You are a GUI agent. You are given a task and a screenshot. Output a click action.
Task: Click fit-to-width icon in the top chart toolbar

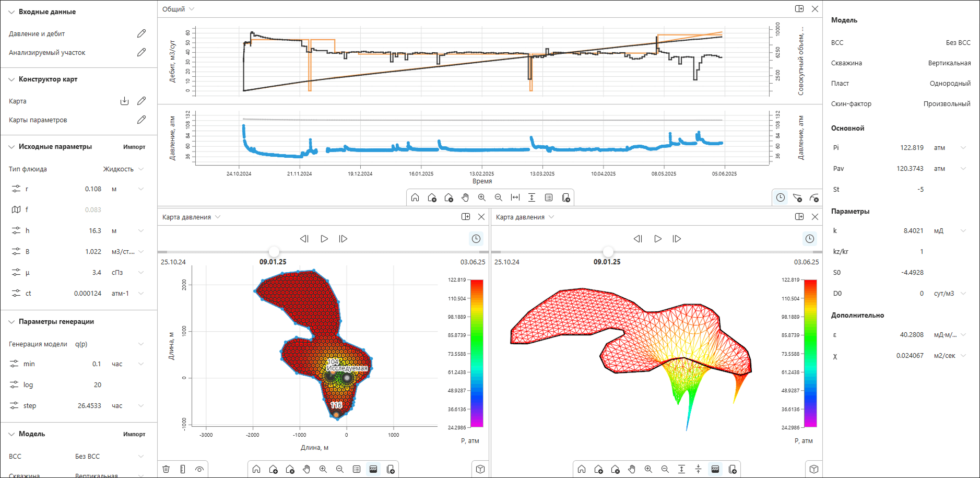tap(515, 197)
